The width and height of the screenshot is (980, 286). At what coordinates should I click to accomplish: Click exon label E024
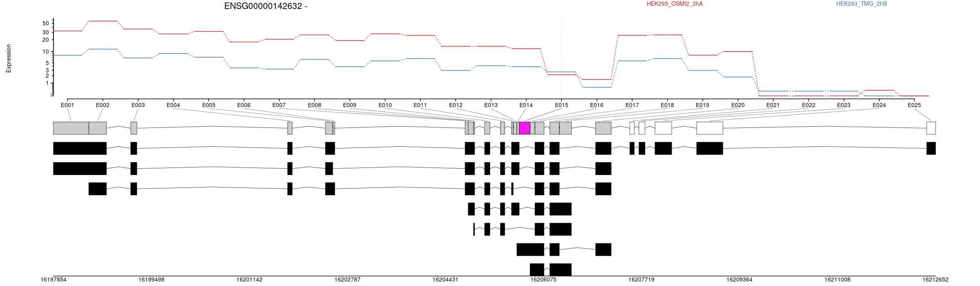click(x=879, y=105)
